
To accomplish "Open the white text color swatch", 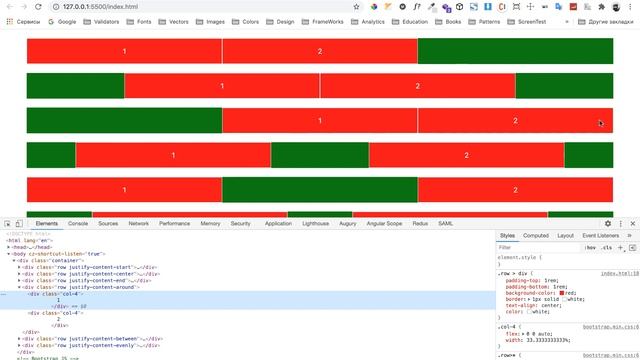I will coord(529,311).
